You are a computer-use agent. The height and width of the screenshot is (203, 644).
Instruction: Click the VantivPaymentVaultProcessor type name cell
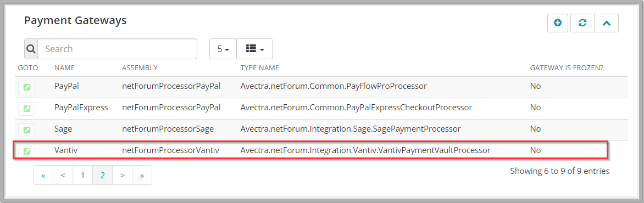coord(365,150)
